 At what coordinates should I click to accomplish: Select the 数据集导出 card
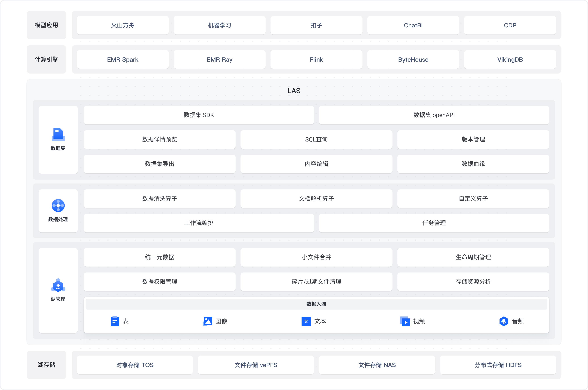tap(160, 164)
